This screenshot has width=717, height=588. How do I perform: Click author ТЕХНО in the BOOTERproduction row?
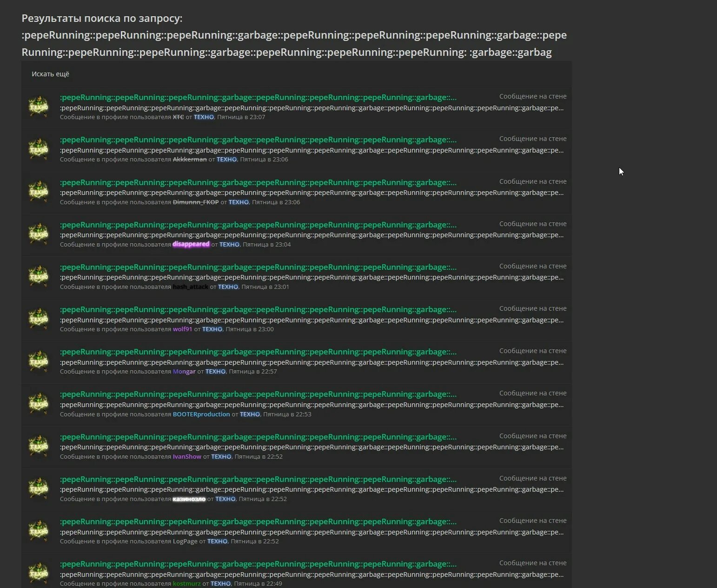[250, 414]
